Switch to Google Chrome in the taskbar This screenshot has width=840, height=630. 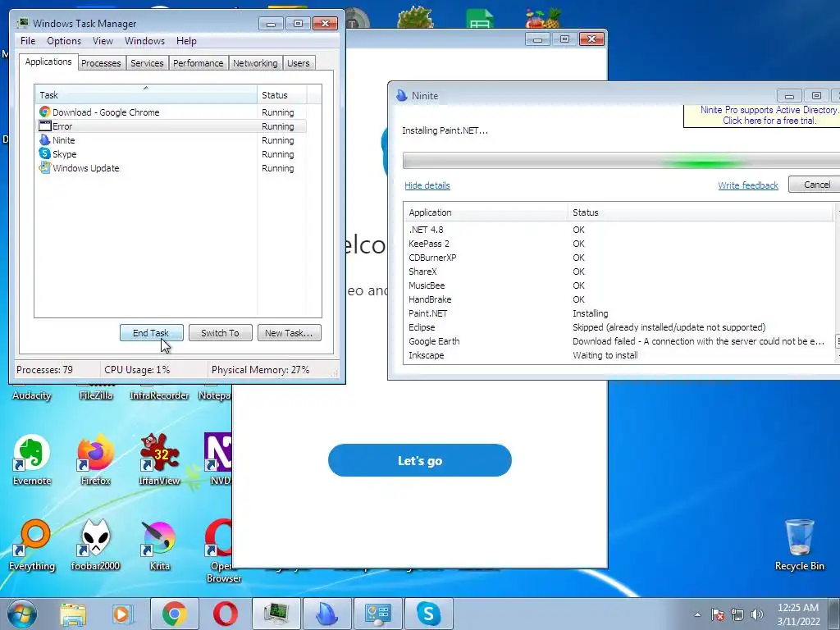pos(174,614)
